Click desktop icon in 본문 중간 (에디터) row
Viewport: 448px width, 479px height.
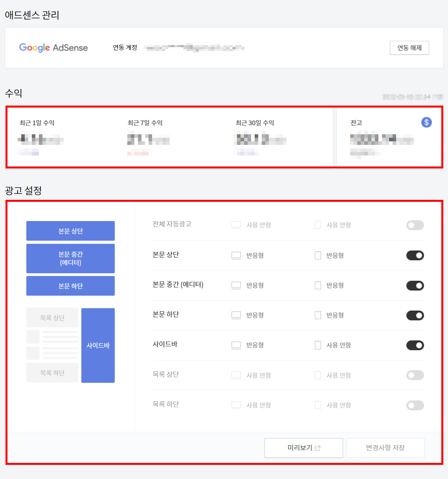coord(236,285)
